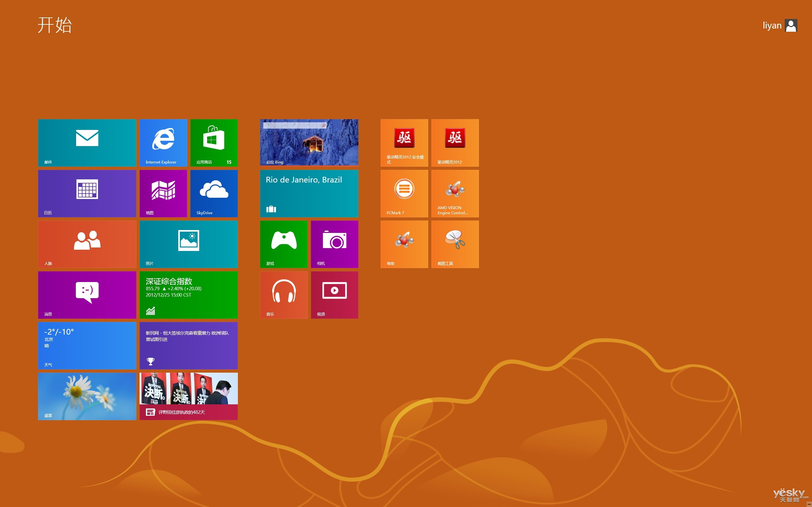This screenshot has height=507, width=812.
Task: Open the 应用商店 Store tile showing 15 updates
Action: tap(214, 142)
